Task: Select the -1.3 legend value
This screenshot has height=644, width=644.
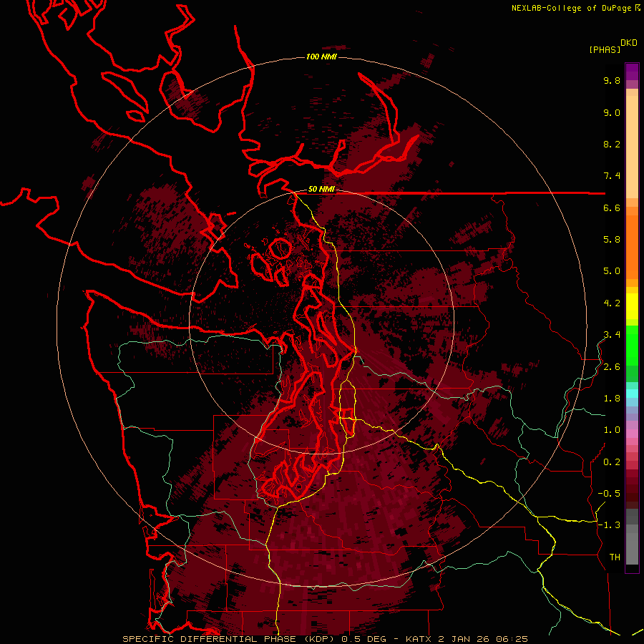Action: click(609, 525)
